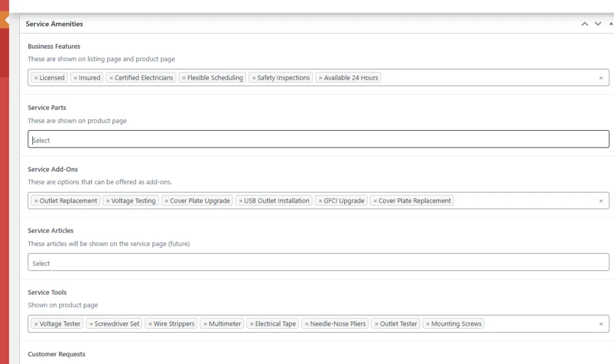Viewport: 614px width, 364px height.
Task: Remove USB Outlet Installation add-on tag
Action: 240,201
